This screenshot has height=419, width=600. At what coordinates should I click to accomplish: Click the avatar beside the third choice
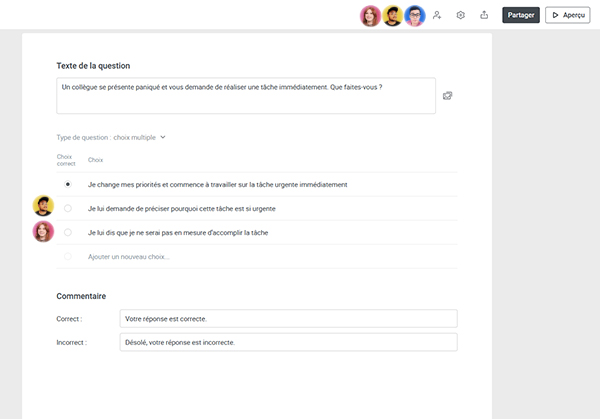click(x=43, y=232)
